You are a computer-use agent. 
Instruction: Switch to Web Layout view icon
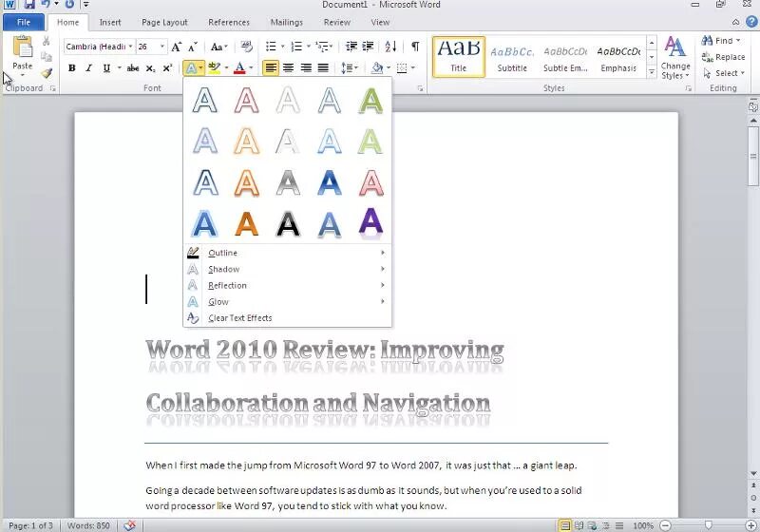[x=592, y=525]
